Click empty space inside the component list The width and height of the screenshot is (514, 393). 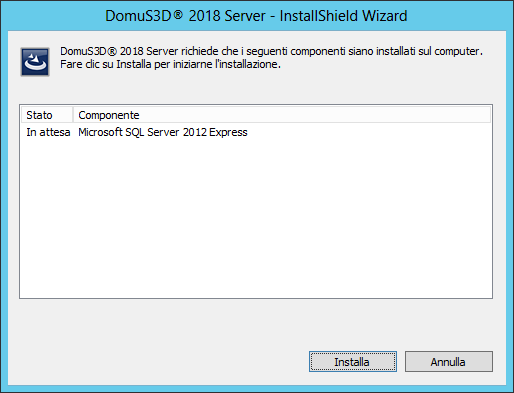[256, 217]
